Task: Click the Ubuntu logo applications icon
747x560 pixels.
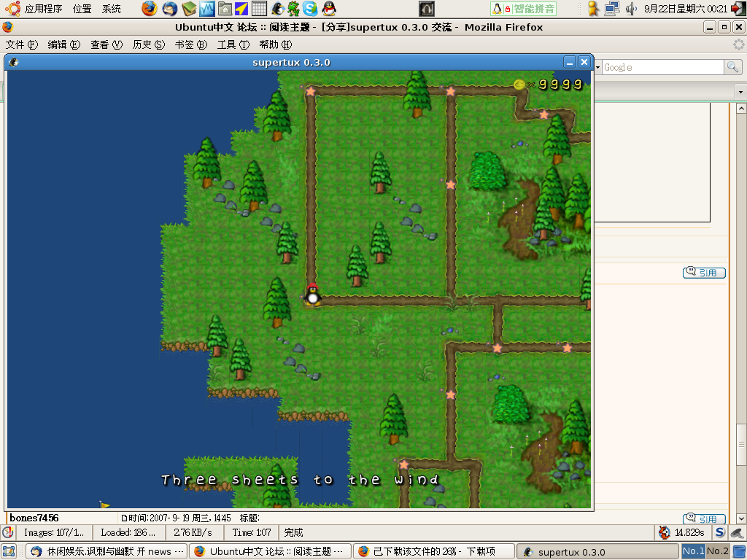Action: (12, 9)
